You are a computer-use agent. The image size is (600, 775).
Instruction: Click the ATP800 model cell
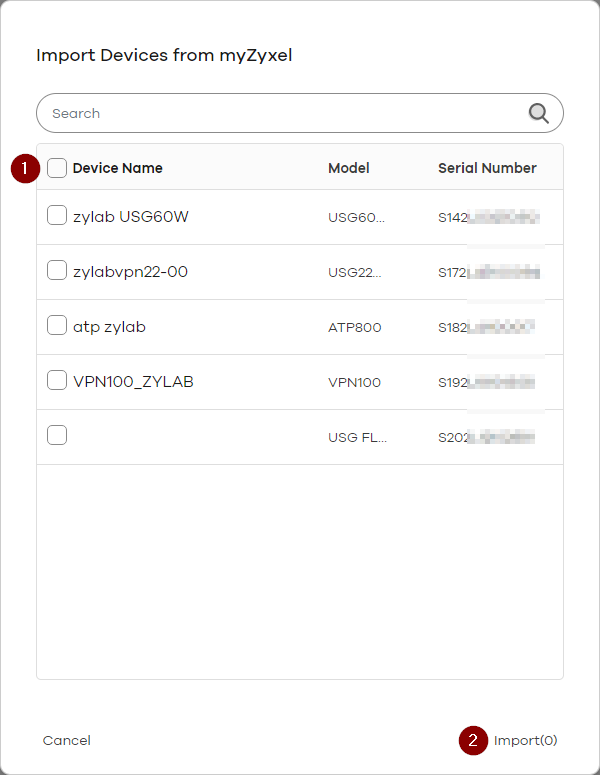tap(355, 327)
